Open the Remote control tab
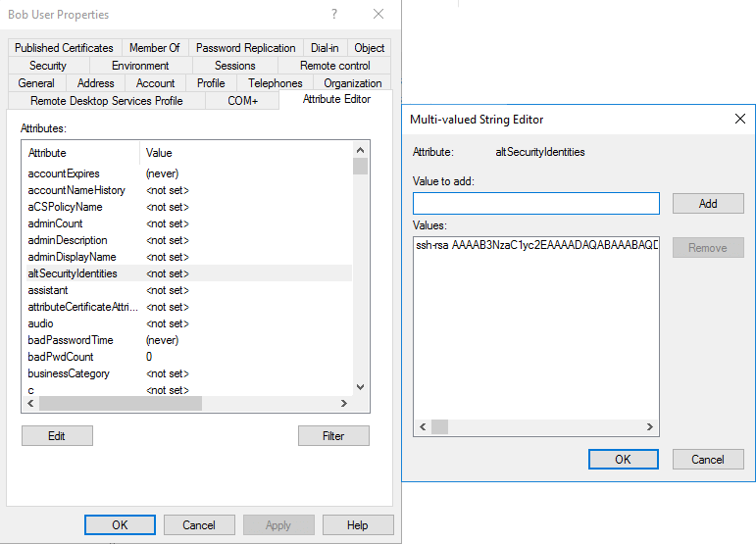 click(334, 66)
